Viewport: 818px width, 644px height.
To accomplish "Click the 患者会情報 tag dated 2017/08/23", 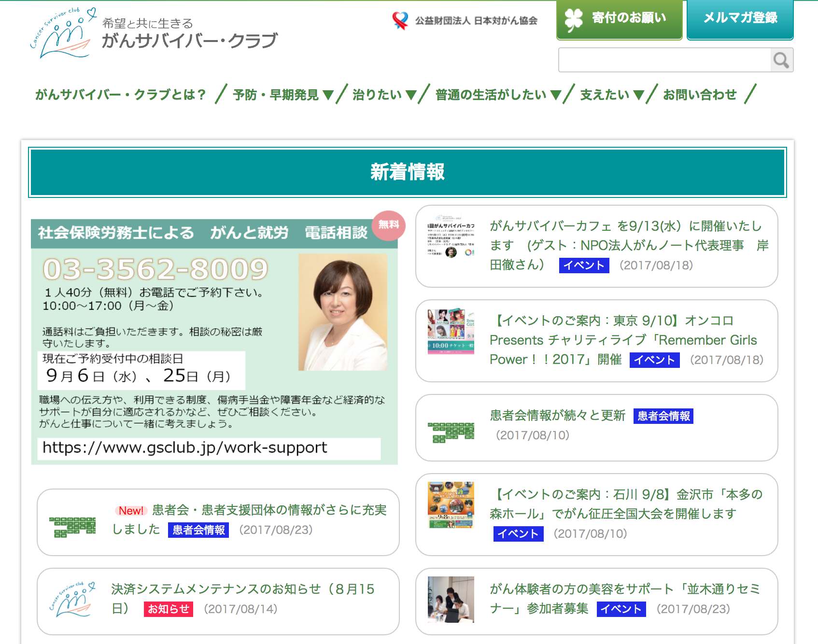I will [x=198, y=530].
